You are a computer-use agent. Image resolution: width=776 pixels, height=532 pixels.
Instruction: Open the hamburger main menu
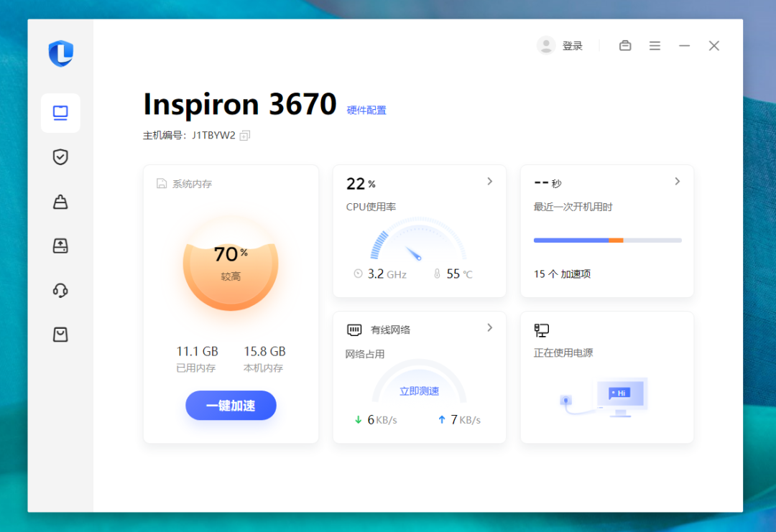[x=655, y=46]
